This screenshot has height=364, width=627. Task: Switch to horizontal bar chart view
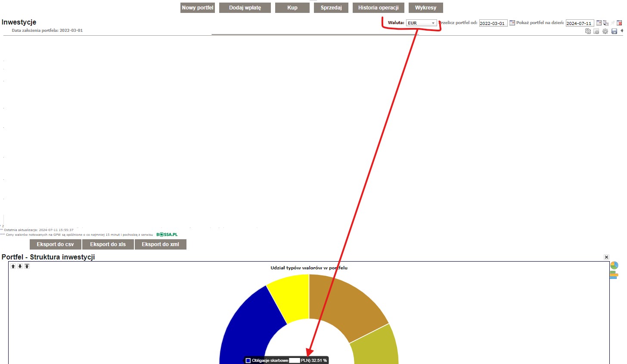[x=614, y=275]
